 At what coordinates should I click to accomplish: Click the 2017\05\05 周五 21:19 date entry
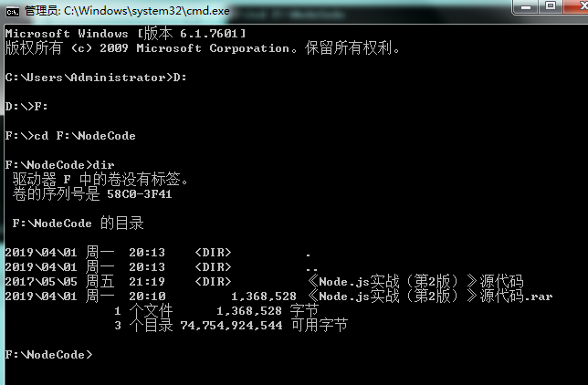85,282
